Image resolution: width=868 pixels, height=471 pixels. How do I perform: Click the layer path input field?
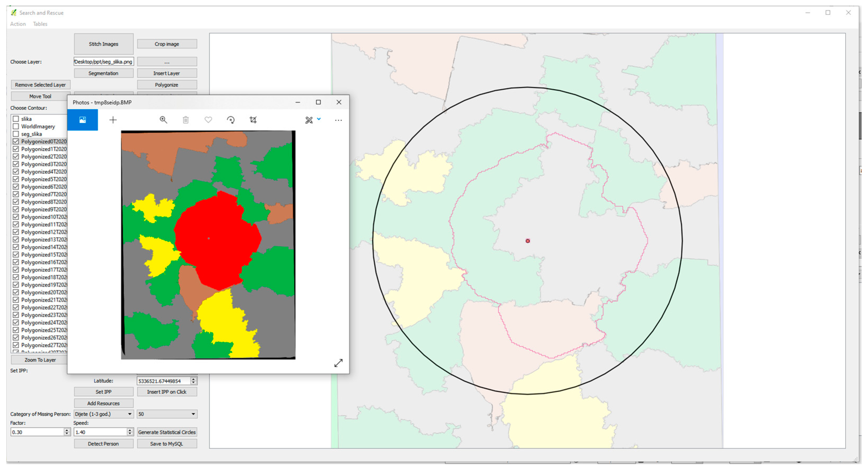click(104, 62)
